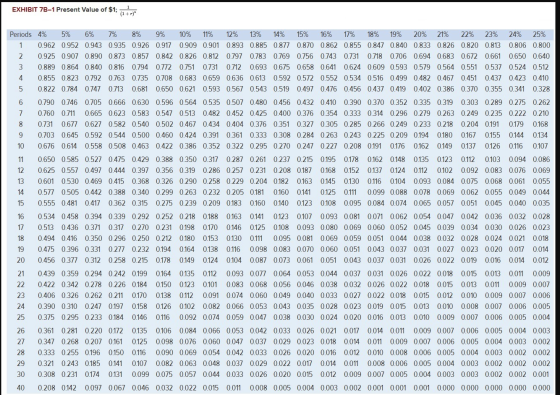Select 0.356 in period 12, 9% column
This screenshot has height=395, width=560.
(x=164, y=170)
